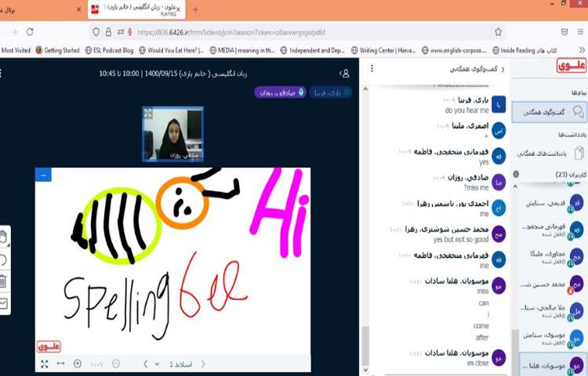This screenshot has height=376, width=588.
Task: Click the 'im close' chat message
Action: [x=477, y=363]
